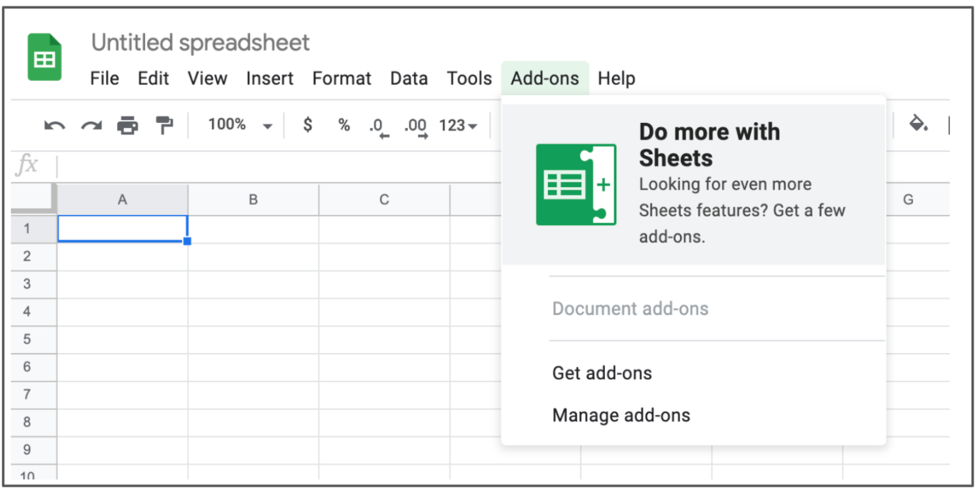
Task: Open the Help menu
Action: coord(616,79)
